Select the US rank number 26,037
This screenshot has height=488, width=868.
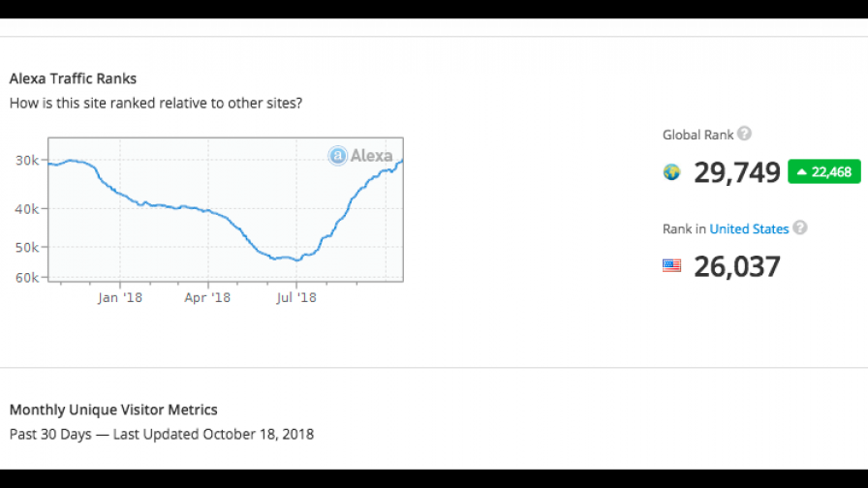point(736,265)
